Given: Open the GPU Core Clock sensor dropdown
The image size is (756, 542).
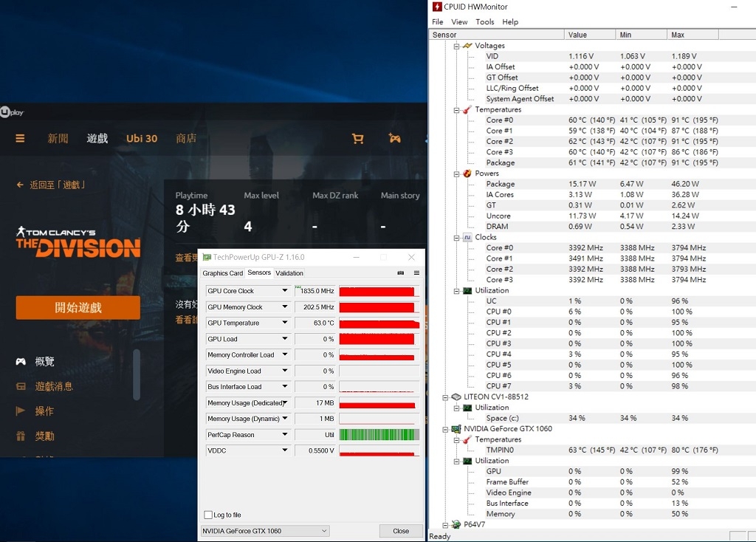Looking at the screenshot, I should point(284,291).
